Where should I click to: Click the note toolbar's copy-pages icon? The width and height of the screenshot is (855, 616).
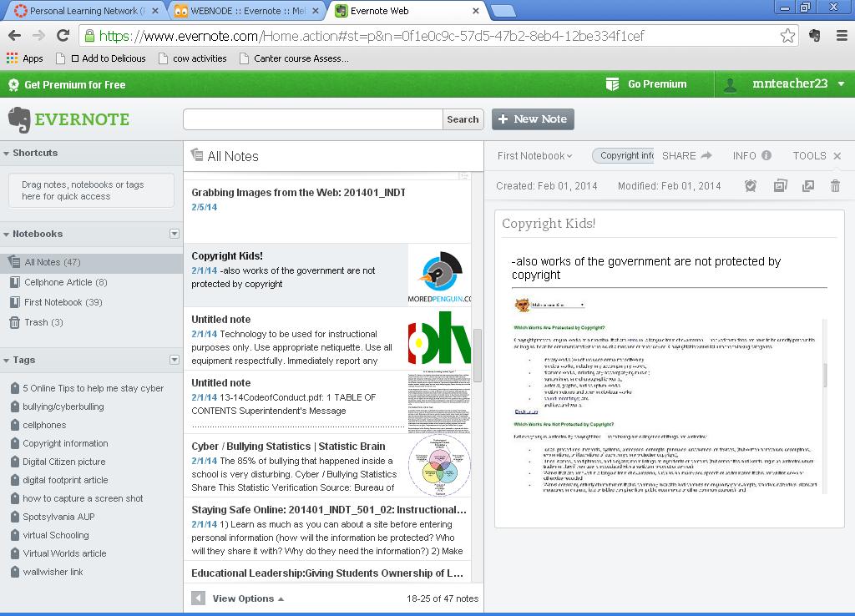click(x=781, y=186)
